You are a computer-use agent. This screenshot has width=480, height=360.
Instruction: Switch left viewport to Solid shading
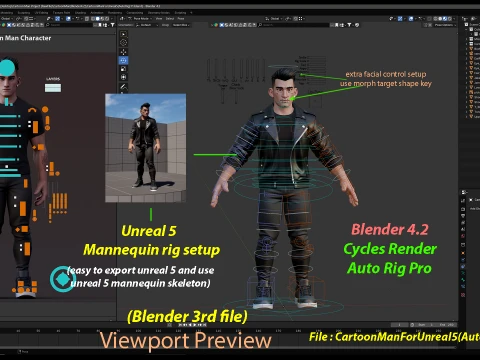coord(98,19)
